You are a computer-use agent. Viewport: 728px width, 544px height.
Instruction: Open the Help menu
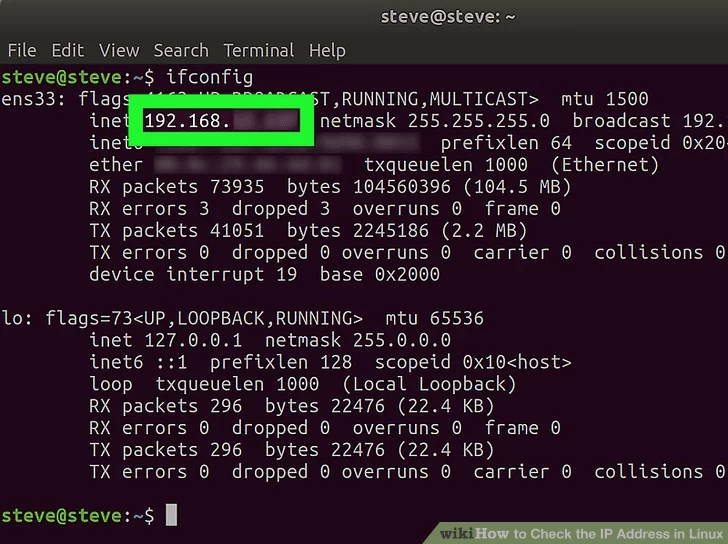click(327, 51)
